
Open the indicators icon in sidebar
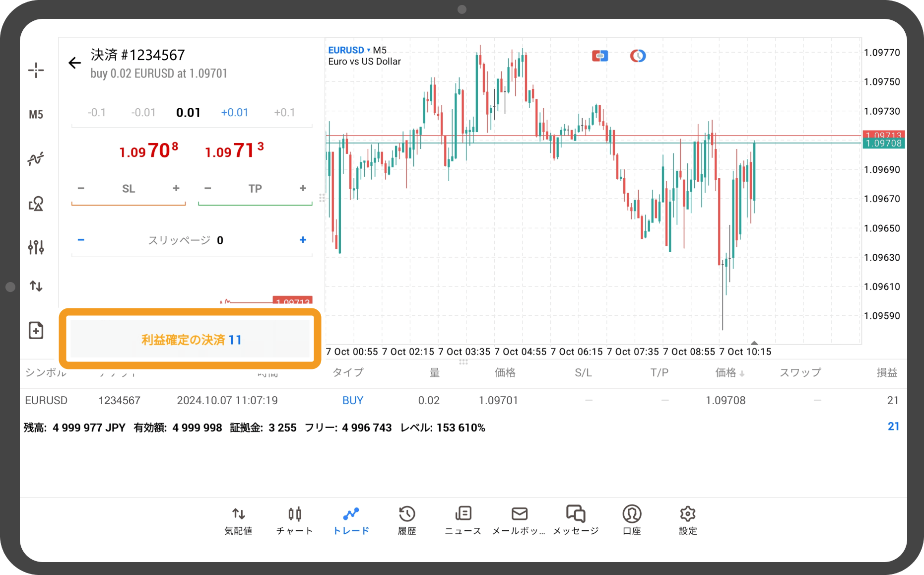(36, 159)
